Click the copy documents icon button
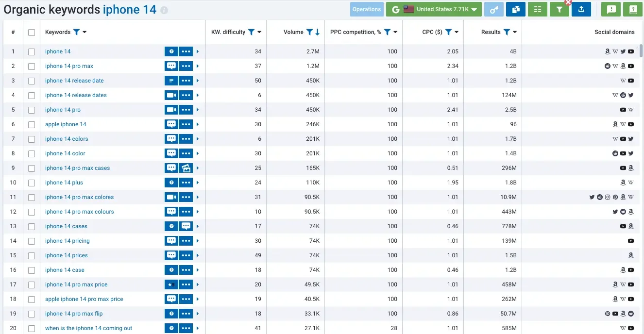This screenshot has height=334, width=644. click(x=516, y=9)
